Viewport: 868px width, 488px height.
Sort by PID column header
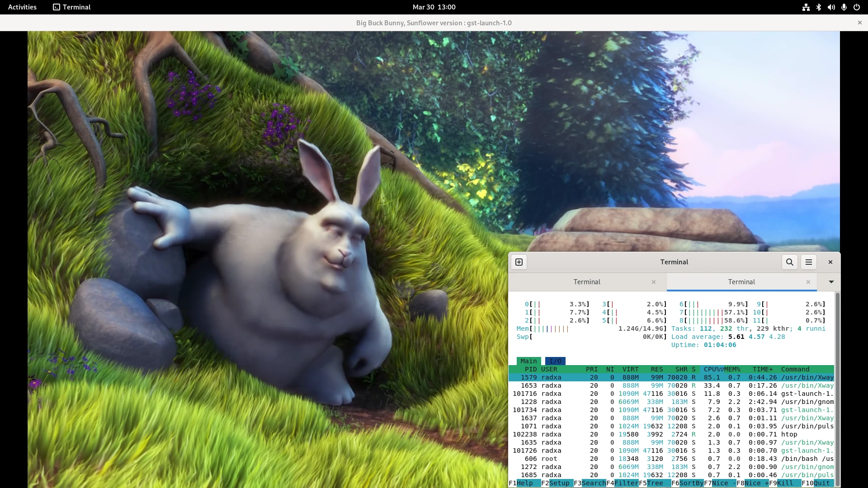tap(530, 369)
